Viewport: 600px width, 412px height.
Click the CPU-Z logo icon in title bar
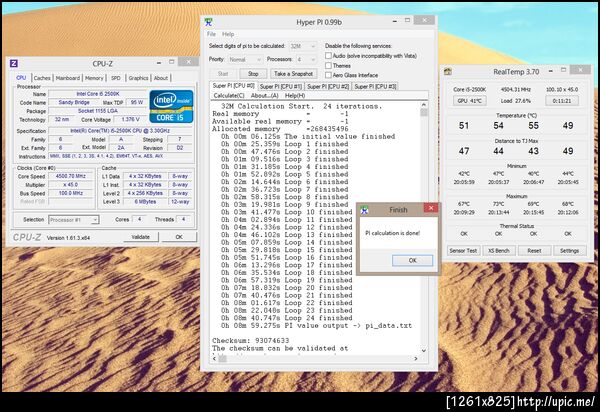tap(14, 63)
